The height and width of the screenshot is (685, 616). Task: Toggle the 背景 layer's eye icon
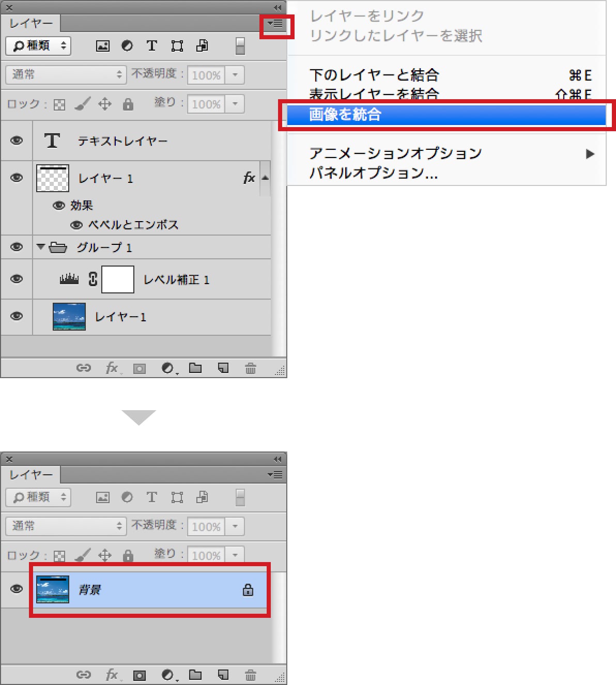click(17, 589)
